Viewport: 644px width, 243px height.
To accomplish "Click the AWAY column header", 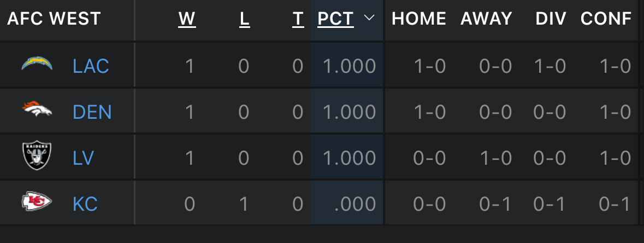I will pyautogui.click(x=486, y=19).
